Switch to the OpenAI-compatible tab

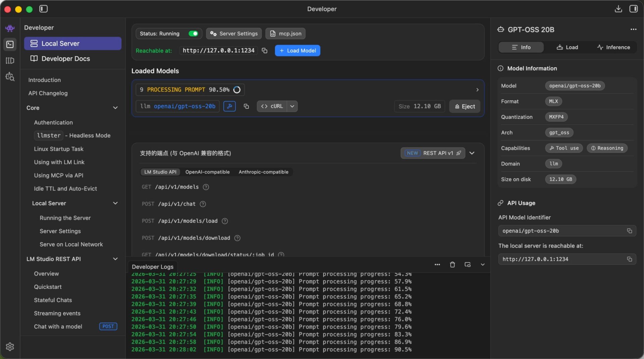click(207, 172)
